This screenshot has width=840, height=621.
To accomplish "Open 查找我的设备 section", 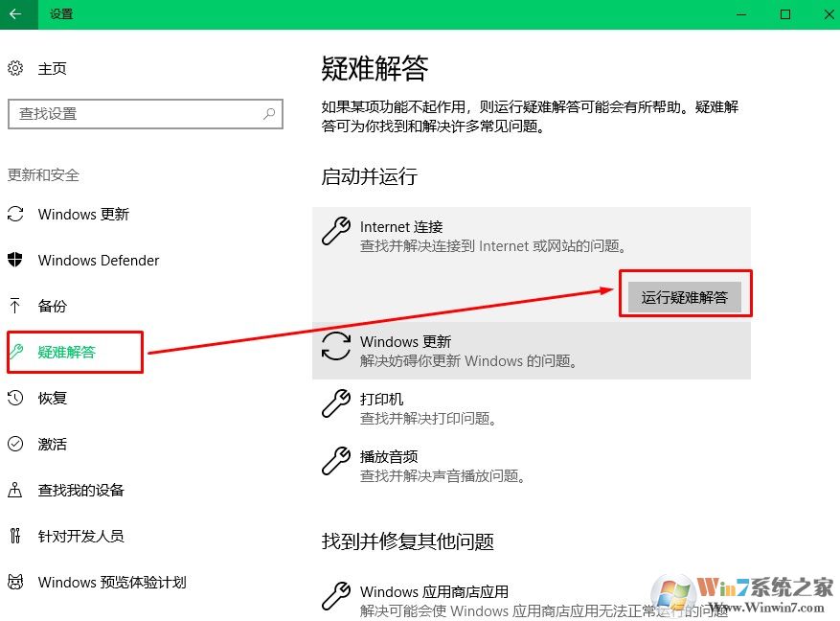I will coord(80,490).
